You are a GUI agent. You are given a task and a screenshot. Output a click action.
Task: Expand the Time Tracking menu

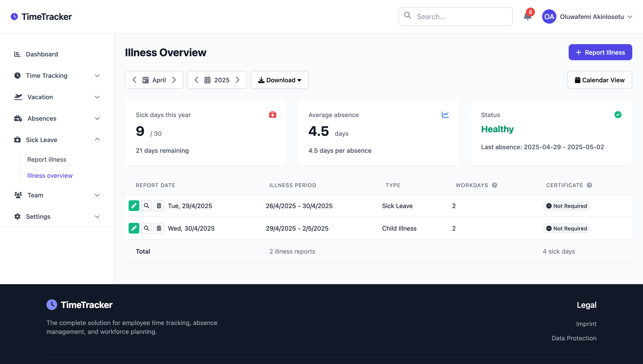click(x=57, y=76)
